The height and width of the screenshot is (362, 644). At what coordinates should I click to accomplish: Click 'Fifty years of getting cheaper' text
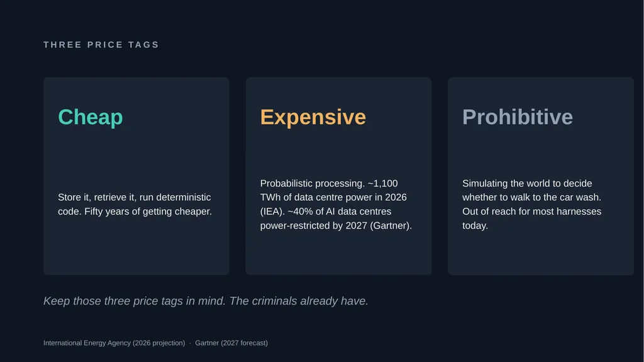tap(148, 212)
